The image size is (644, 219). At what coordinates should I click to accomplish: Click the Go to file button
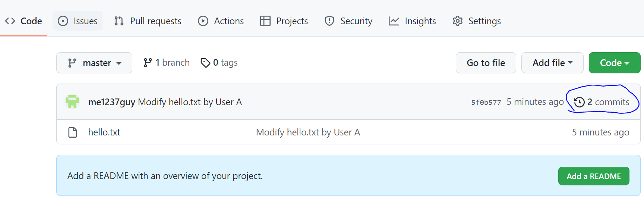[486, 63]
